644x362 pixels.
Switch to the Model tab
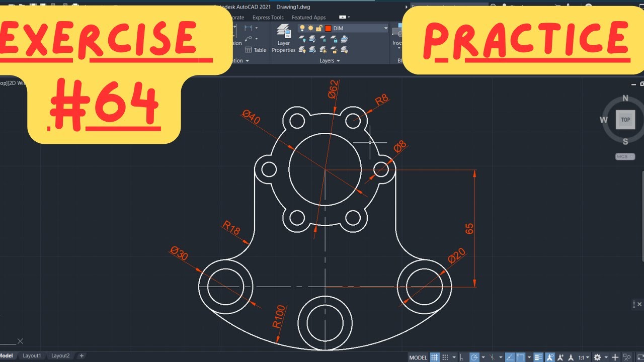pos(7,355)
